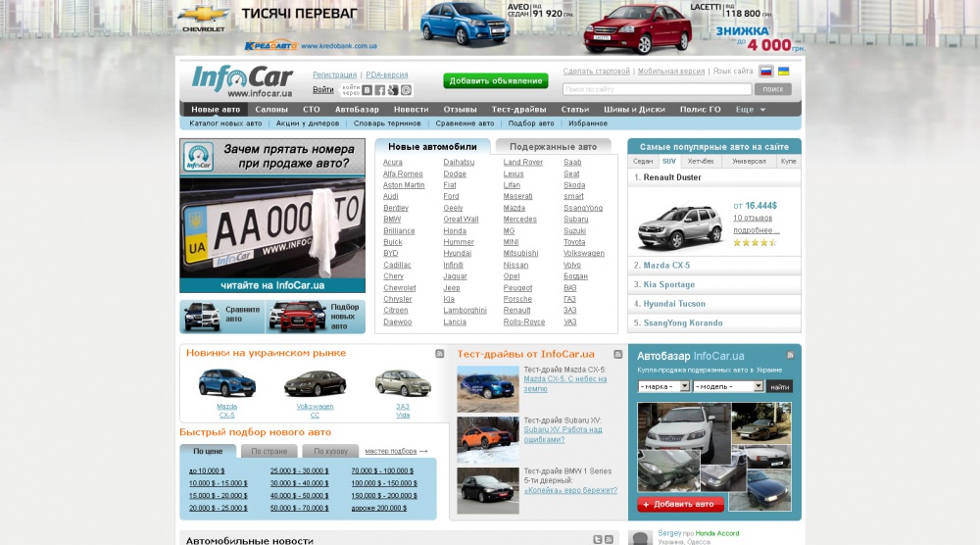Image resolution: width=980 pixels, height=545 pixels.
Task: Open the Volkswagen CC car thumbnail
Action: click(x=315, y=383)
